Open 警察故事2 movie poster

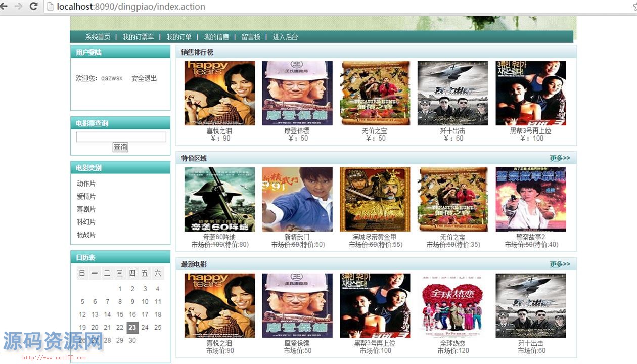tap(530, 199)
